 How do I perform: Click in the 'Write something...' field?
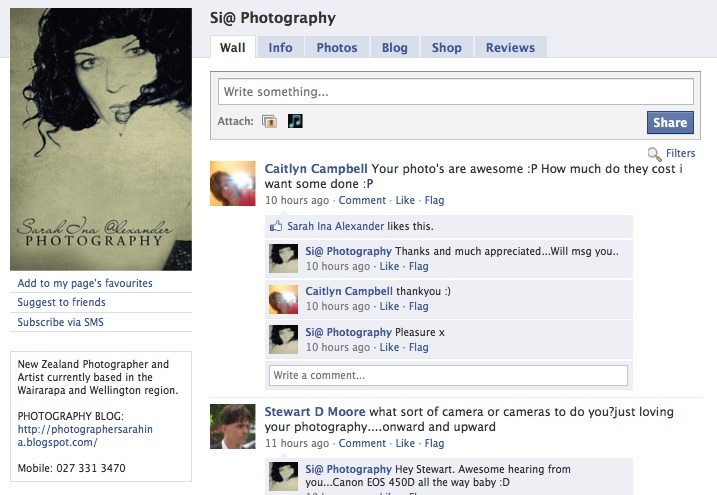[x=455, y=91]
